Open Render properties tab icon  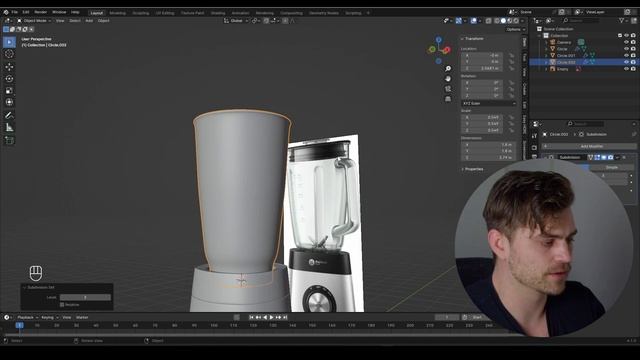pyautogui.click(x=534, y=148)
